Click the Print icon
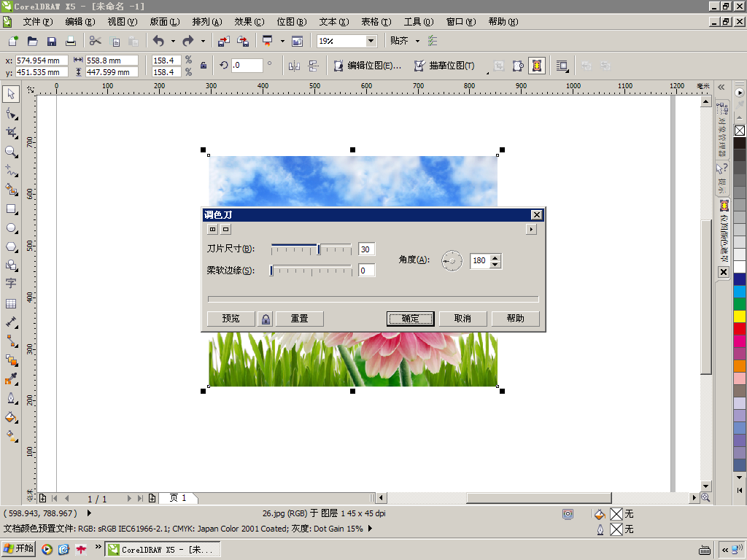Screen dimensions: 747x560 click(x=71, y=41)
